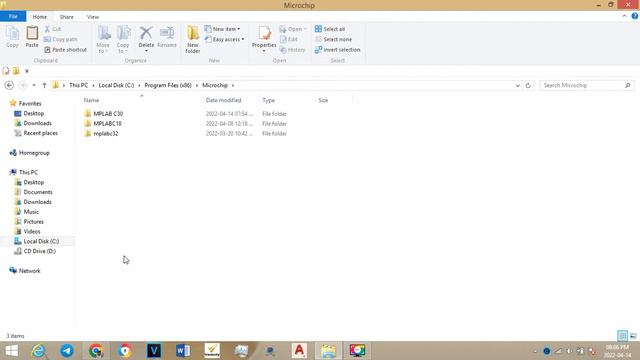Go back with the Back arrow
640x360 pixels.
[9, 85]
